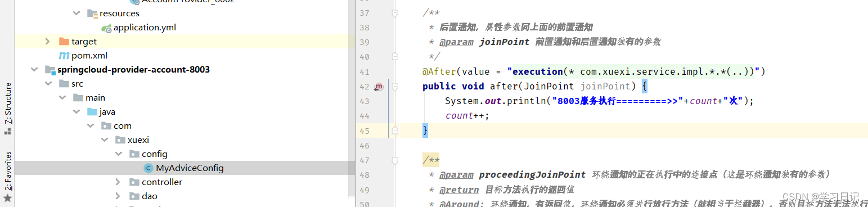Viewport: 868px width, 207px height.
Task: Click the controller package icon
Action: [134, 182]
